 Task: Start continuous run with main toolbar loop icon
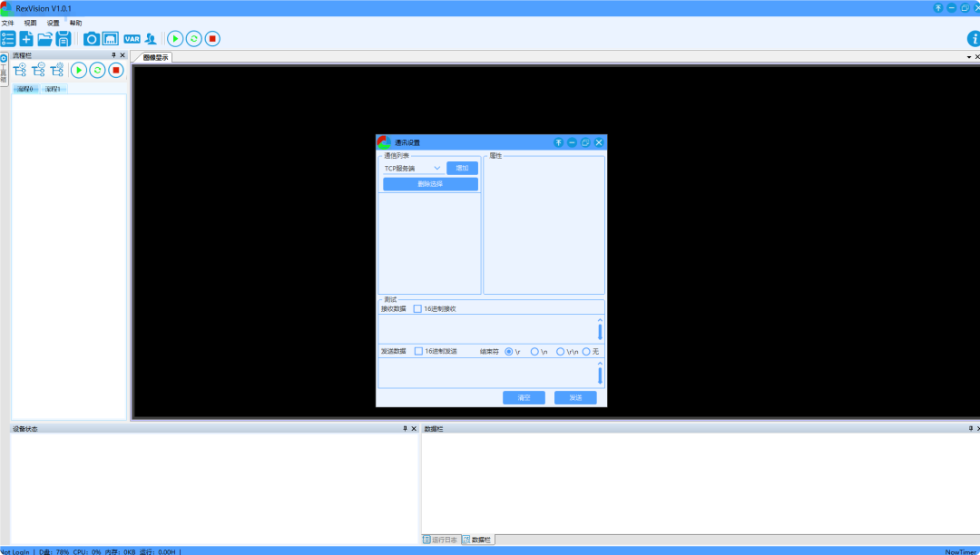tap(194, 39)
